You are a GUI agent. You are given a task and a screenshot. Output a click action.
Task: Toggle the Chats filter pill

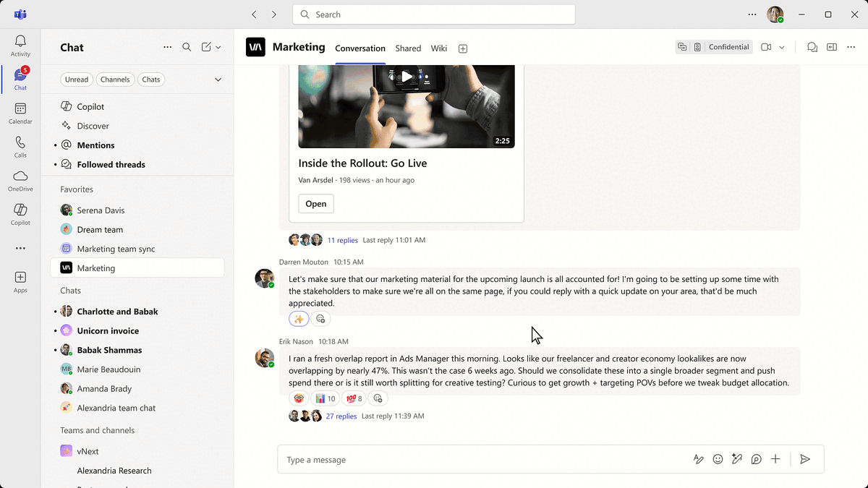150,80
